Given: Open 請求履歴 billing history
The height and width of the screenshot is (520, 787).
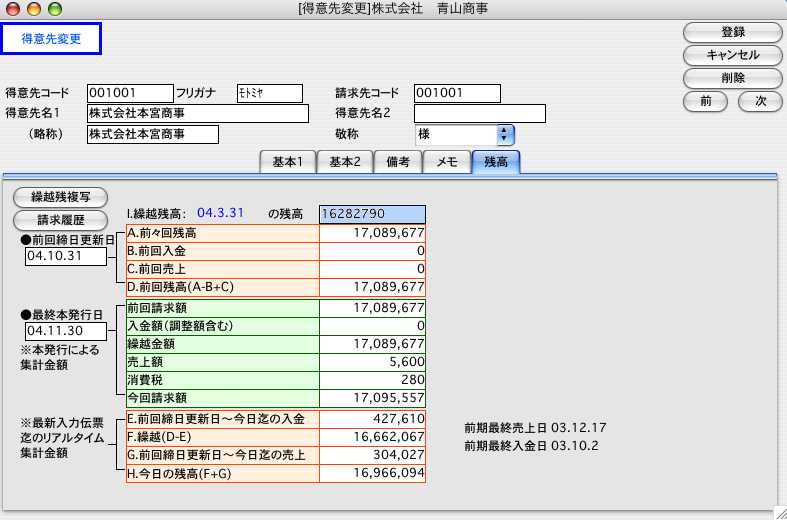Looking at the screenshot, I should pyautogui.click(x=59, y=220).
